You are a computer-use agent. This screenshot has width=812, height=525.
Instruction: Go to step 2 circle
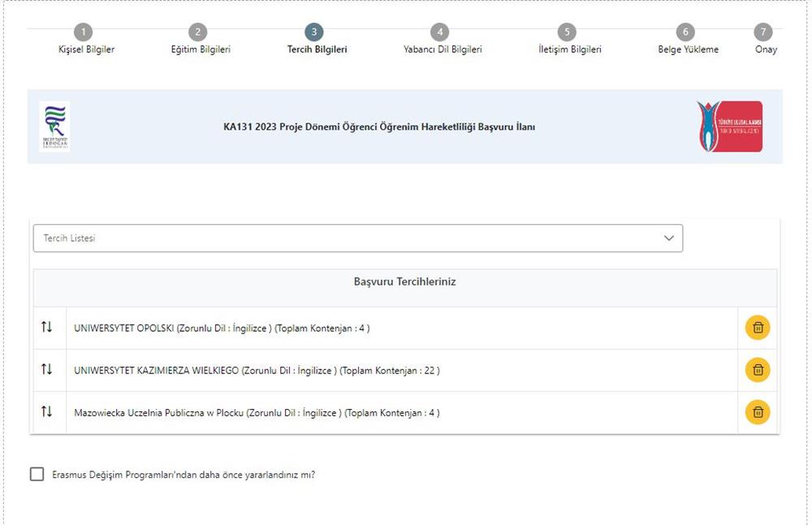point(198,32)
